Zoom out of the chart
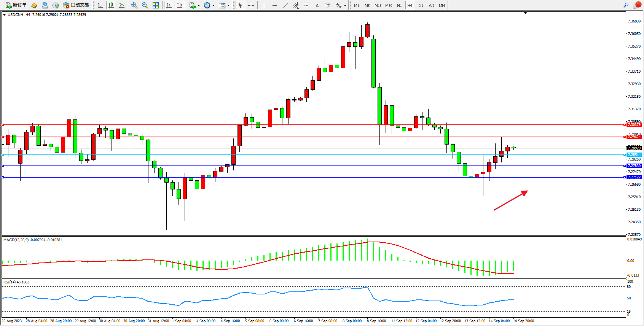Viewport: 644px width, 326px height. 145,5
